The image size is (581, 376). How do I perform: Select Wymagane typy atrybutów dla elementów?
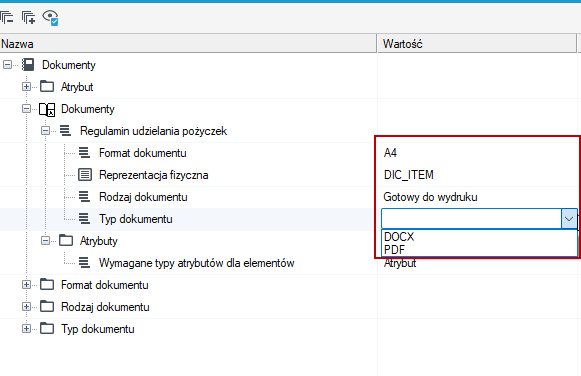197,263
